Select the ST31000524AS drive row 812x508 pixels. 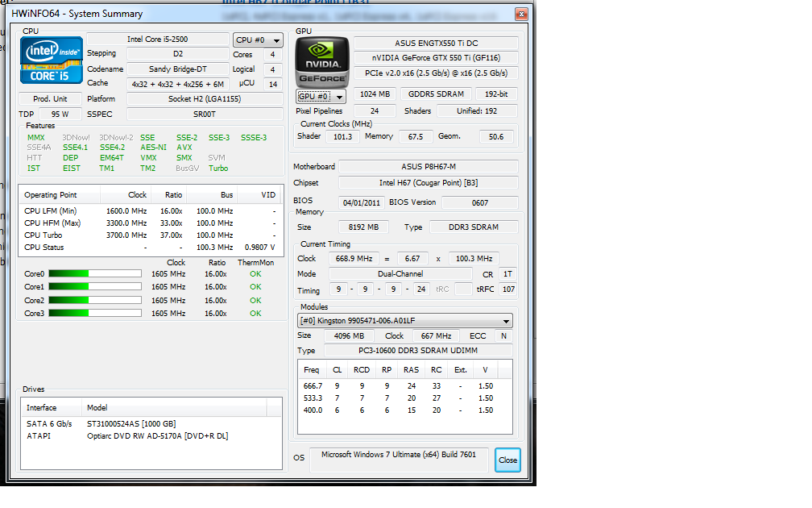[x=151, y=423]
